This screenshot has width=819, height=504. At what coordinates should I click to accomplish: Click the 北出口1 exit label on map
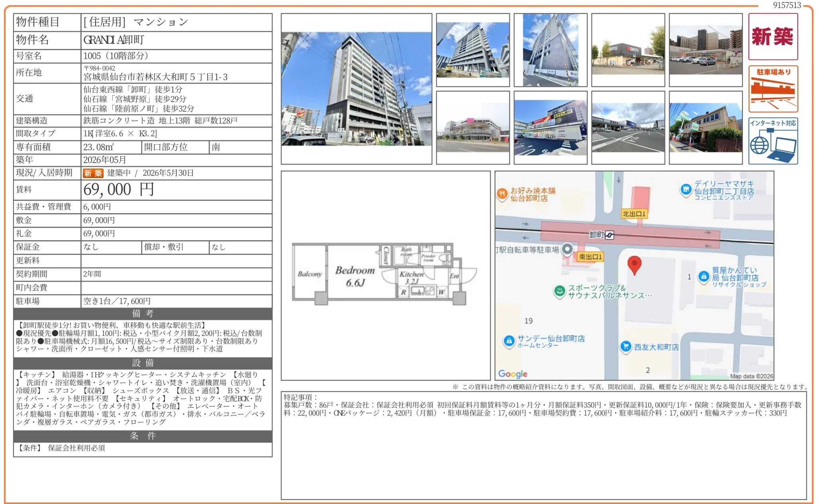click(x=634, y=214)
